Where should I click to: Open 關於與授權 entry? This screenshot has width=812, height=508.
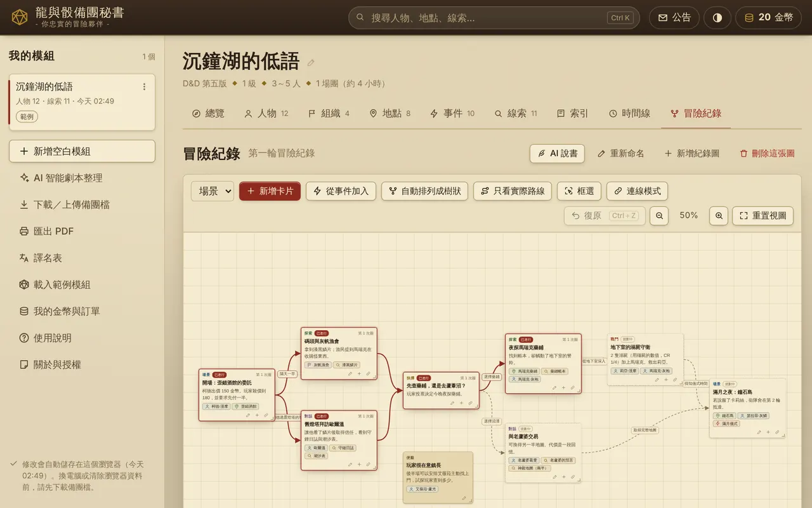click(82, 364)
